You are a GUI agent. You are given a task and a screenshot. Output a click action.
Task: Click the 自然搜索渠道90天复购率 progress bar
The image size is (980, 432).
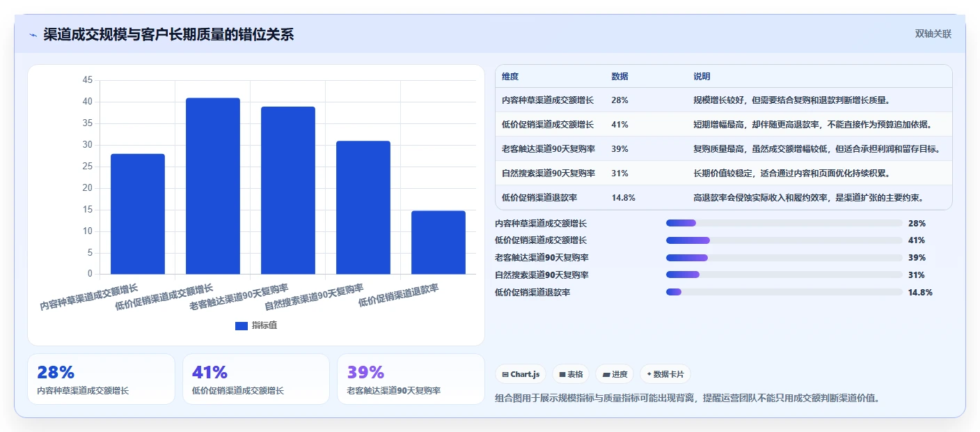pos(784,275)
